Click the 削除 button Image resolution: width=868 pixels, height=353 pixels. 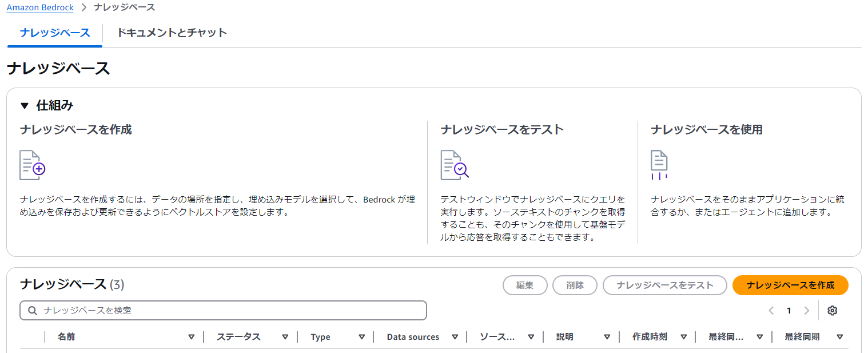pos(574,285)
